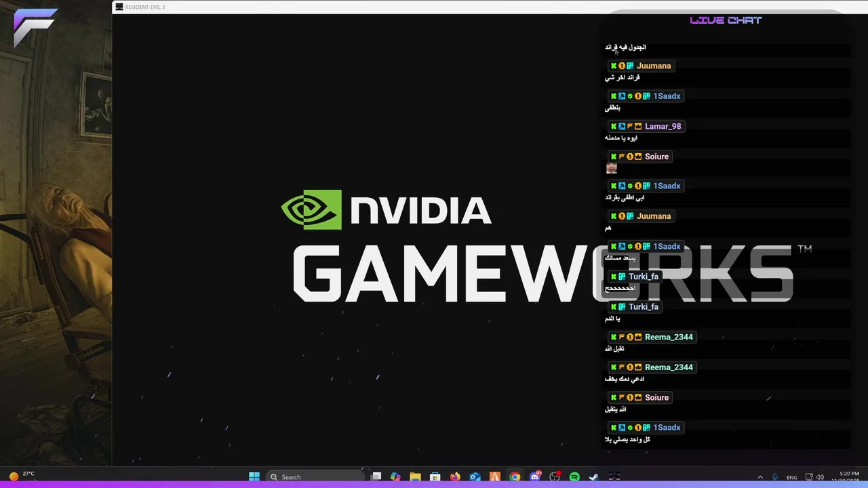Screen dimensions: 868x488
Task: Show hidden system tray icons
Action: [x=760, y=477]
